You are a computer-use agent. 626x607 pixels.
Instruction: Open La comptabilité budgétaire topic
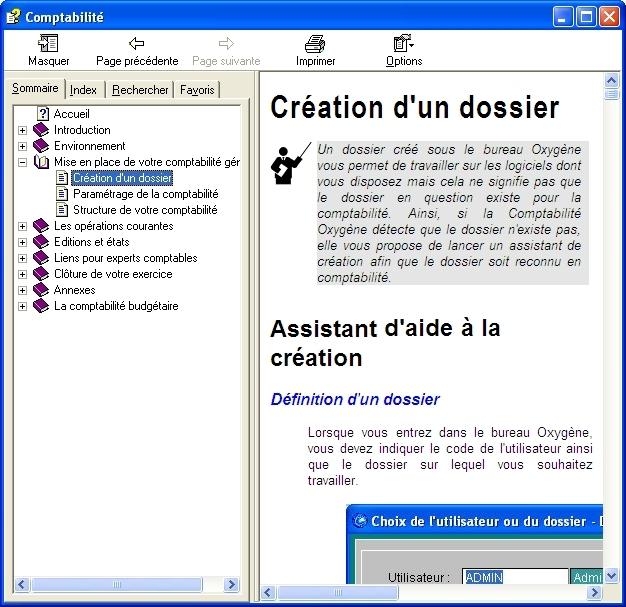click(x=116, y=306)
